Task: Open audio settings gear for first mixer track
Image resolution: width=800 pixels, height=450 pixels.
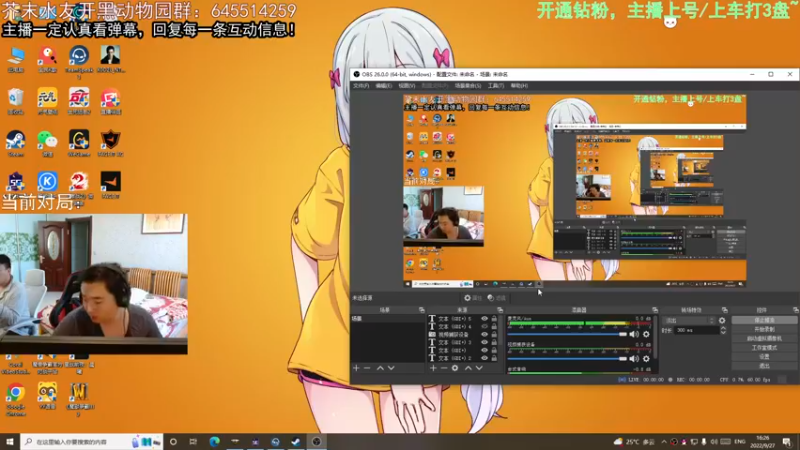Action: click(646, 334)
